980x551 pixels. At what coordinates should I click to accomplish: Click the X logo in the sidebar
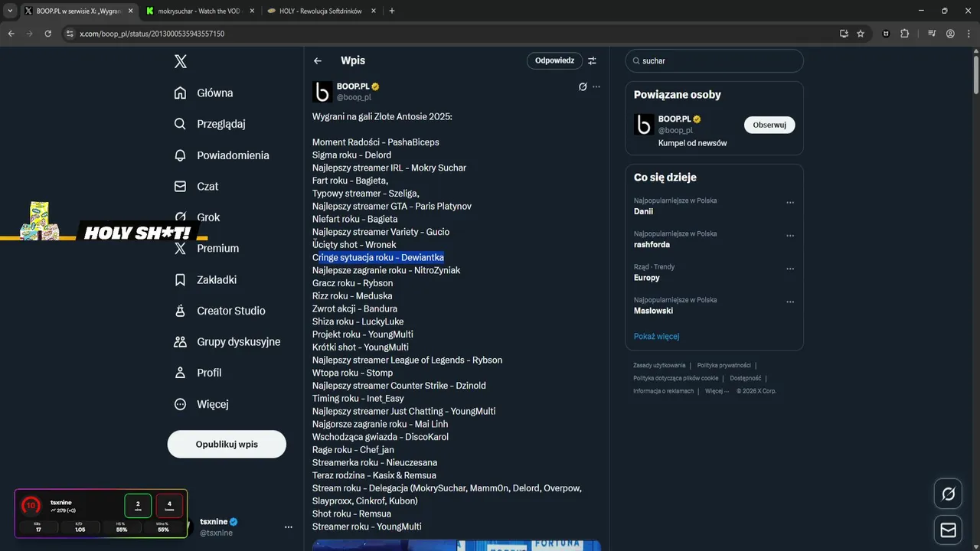(x=181, y=61)
